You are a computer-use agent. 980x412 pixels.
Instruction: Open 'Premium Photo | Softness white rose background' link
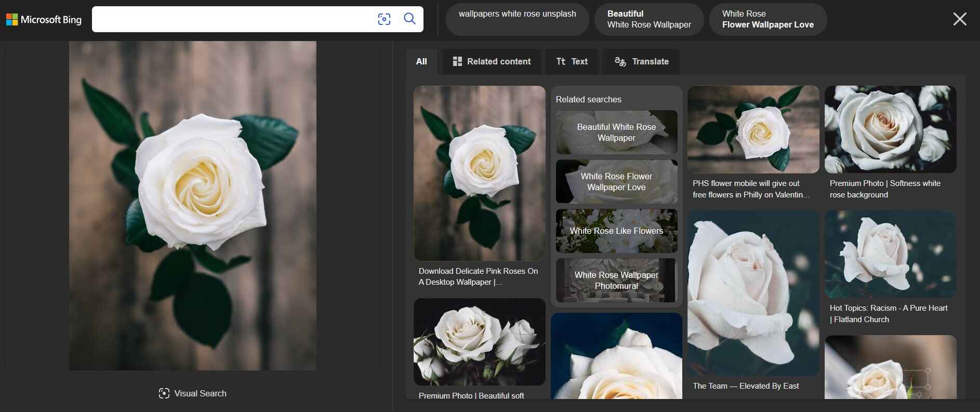tap(885, 189)
